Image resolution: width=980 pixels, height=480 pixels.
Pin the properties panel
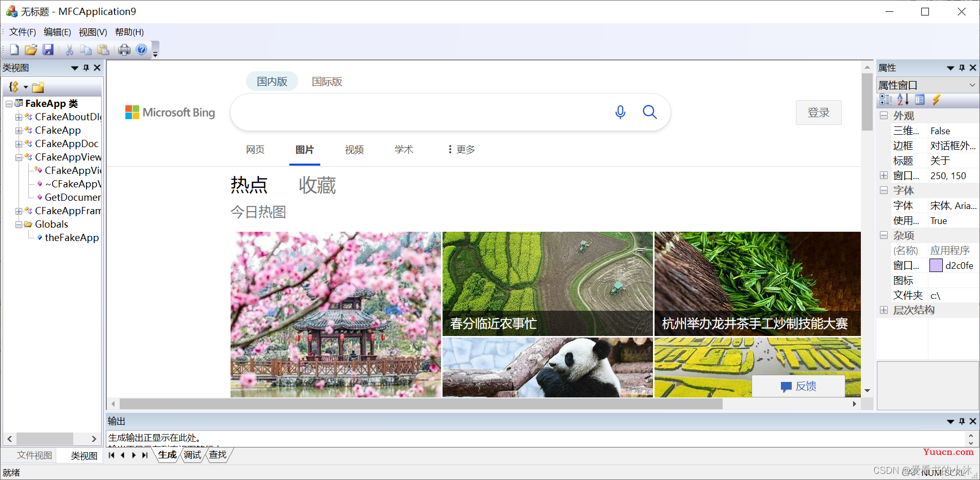962,68
